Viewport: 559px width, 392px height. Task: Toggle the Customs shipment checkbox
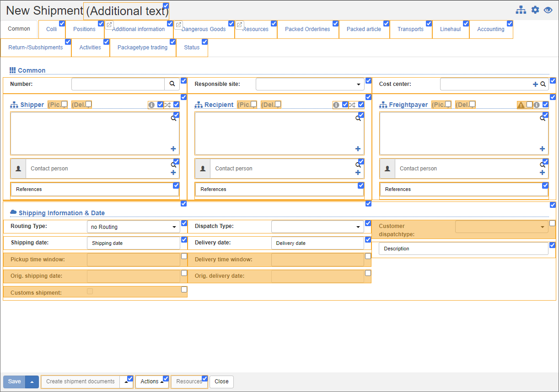tap(90, 291)
